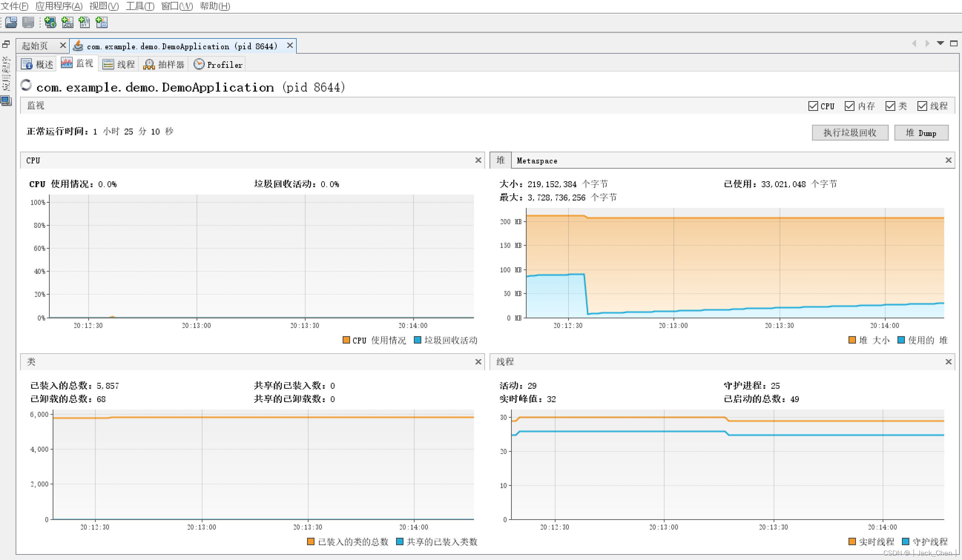
Task: Disable the 线程 threads checkbox
Action: click(x=922, y=106)
